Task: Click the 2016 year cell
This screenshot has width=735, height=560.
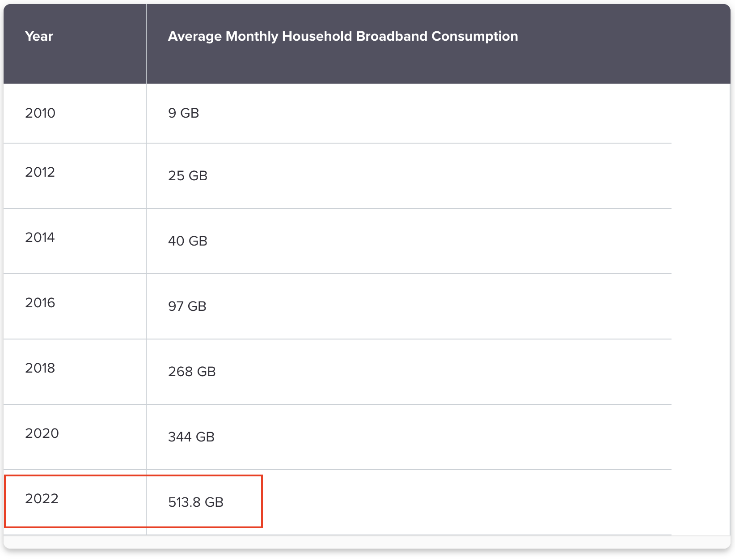Action: 40,303
